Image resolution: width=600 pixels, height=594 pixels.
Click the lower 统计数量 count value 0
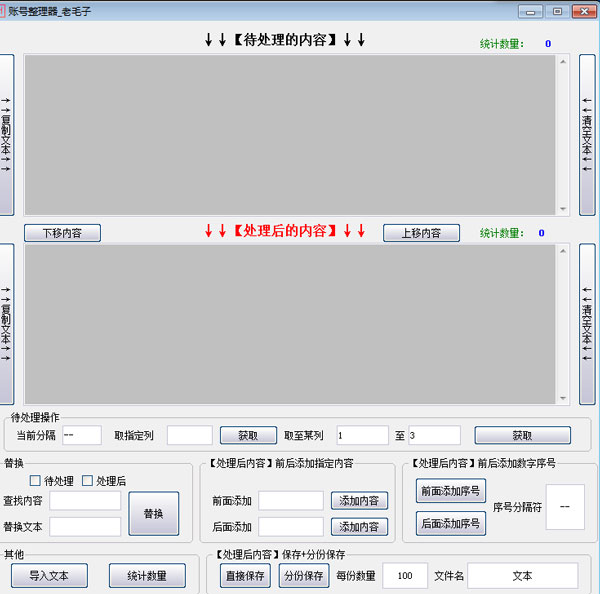click(541, 233)
